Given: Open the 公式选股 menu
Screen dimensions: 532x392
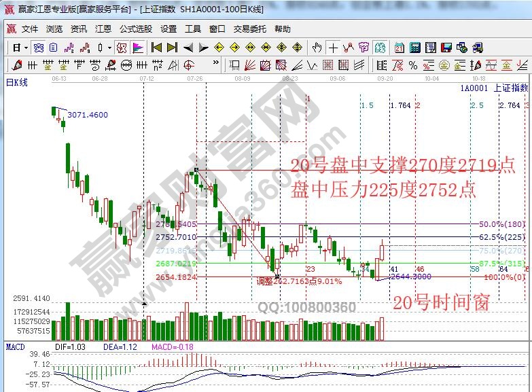Looking at the screenshot, I should coord(136,29).
